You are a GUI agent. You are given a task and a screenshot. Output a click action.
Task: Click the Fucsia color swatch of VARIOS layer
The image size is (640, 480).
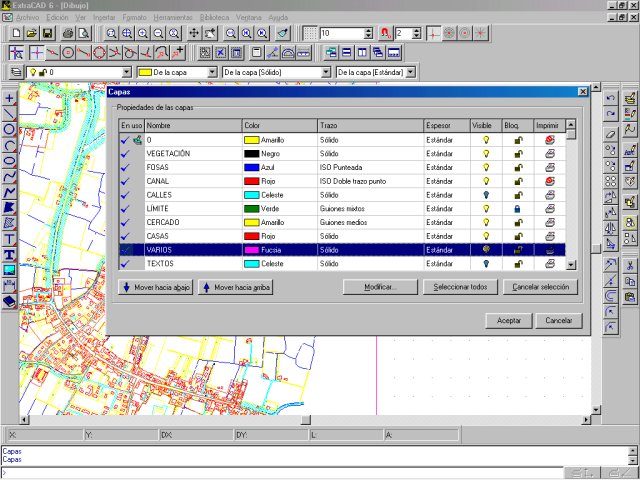pyautogui.click(x=252, y=250)
